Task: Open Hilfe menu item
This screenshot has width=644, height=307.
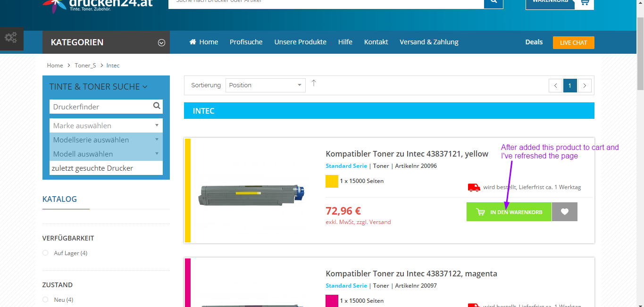Action: coord(345,42)
